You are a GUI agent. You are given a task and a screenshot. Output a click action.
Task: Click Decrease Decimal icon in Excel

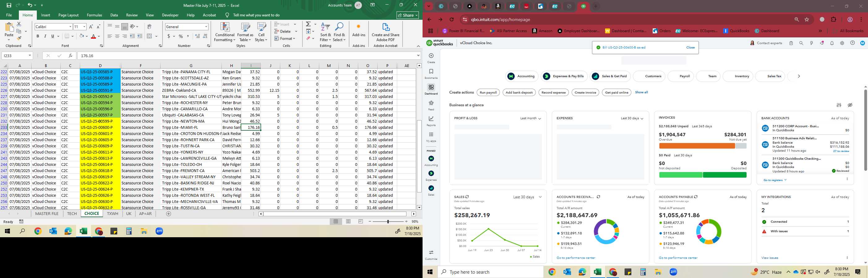click(205, 36)
